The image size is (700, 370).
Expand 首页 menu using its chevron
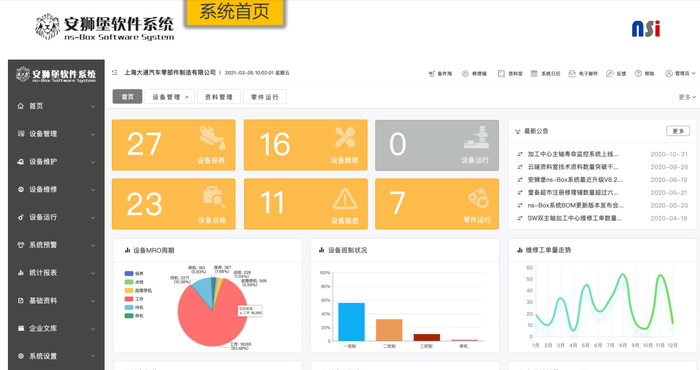[x=93, y=106]
